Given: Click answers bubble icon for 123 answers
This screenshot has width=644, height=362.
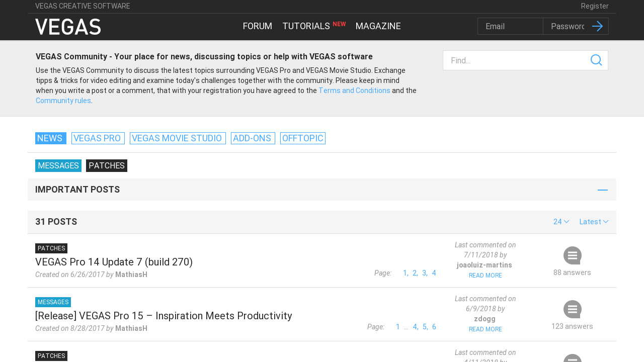Looking at the screenshot, I should point(572,309).
